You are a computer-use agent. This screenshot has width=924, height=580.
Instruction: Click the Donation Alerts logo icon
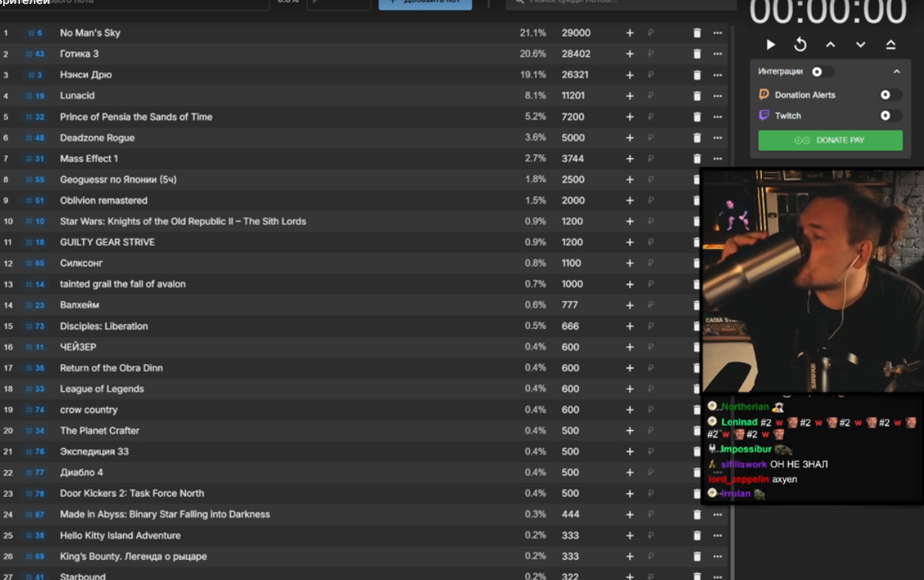(x=764, y=94)
